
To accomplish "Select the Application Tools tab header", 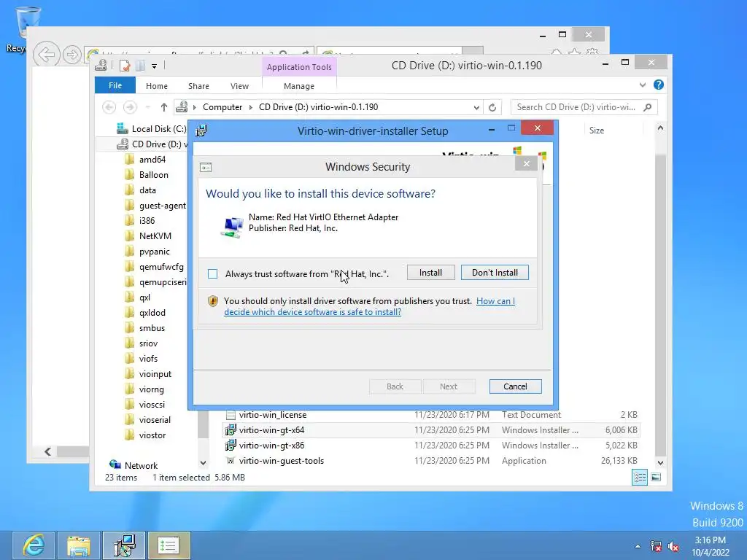I will 299,66.
